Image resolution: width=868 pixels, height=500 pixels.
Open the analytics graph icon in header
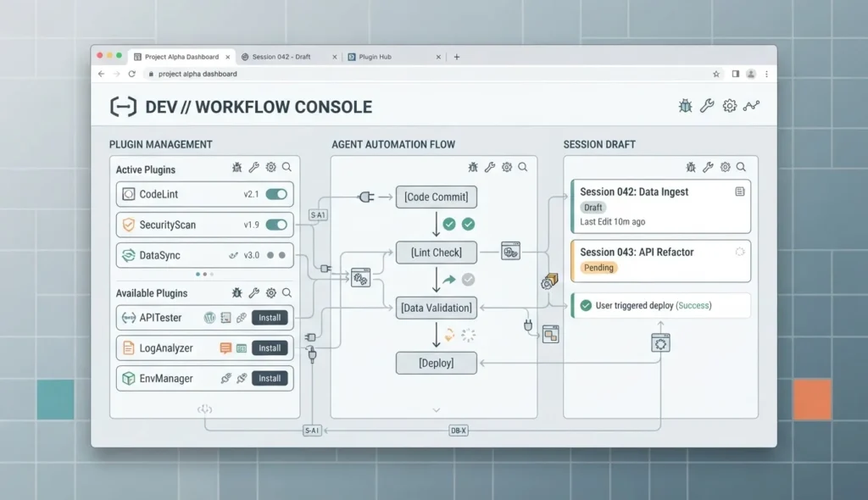tap(751, 106)
